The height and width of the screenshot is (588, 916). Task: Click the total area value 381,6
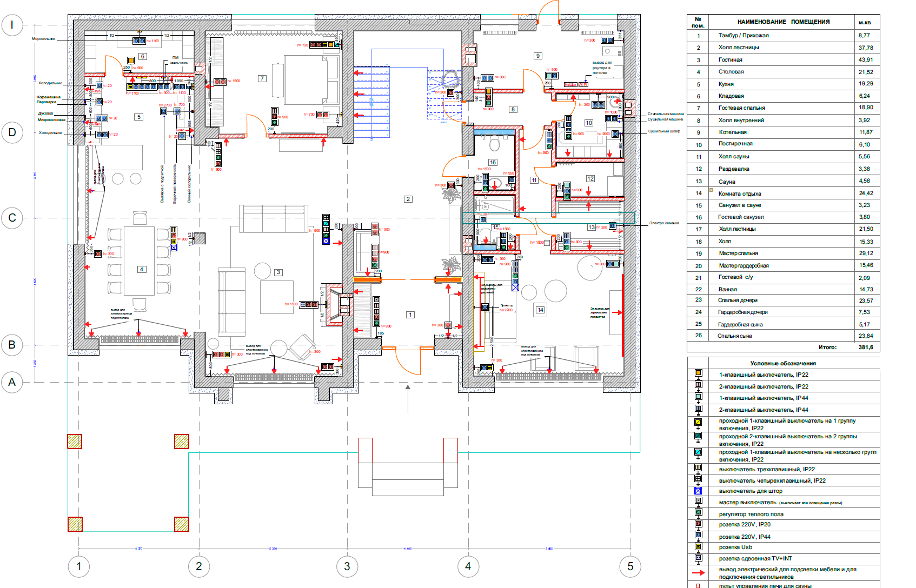tap(866, 347)
